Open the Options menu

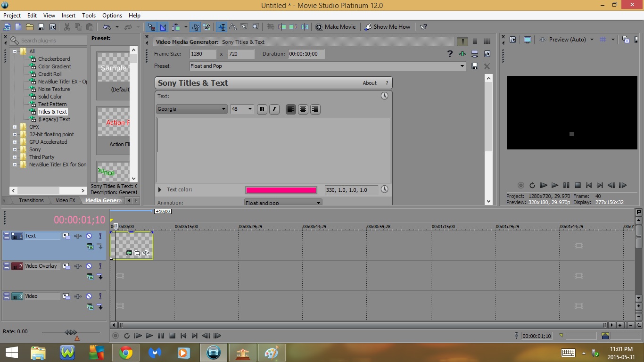[x=112, y=16]
